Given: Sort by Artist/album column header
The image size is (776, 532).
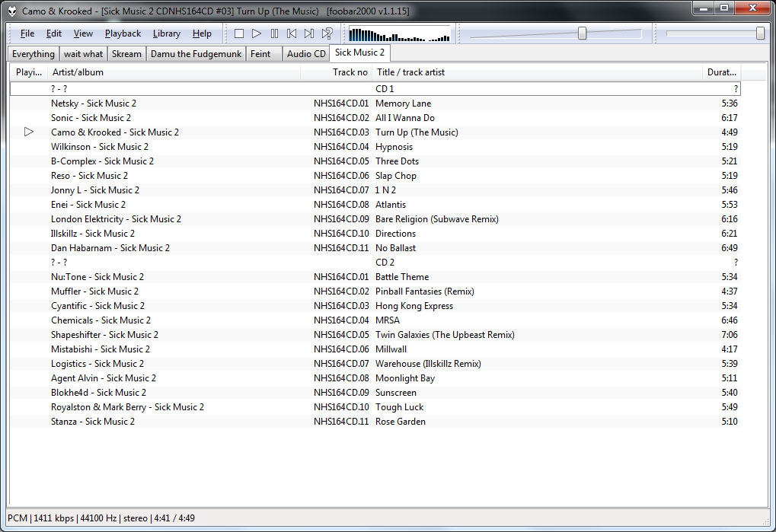Looking at the screenshot, I should [174, 72].
